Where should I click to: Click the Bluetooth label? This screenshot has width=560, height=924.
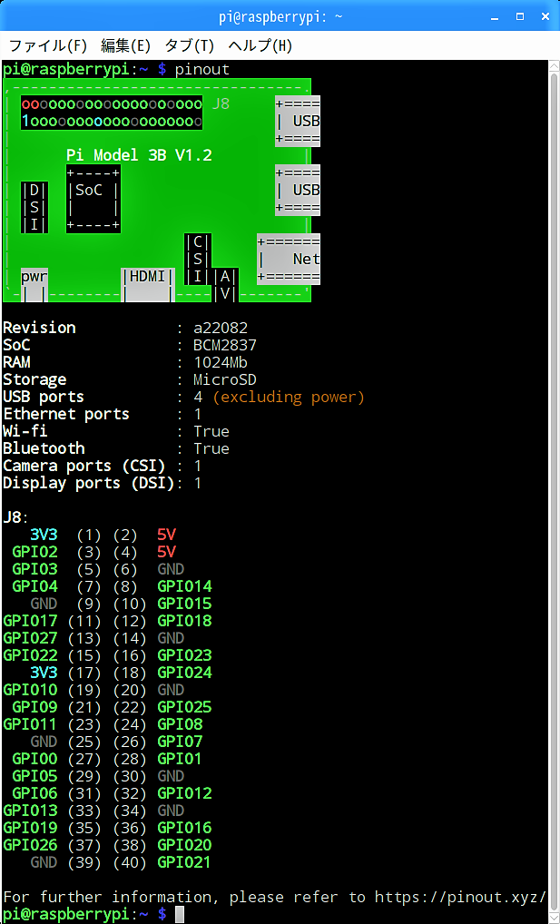tap(44, 448)
